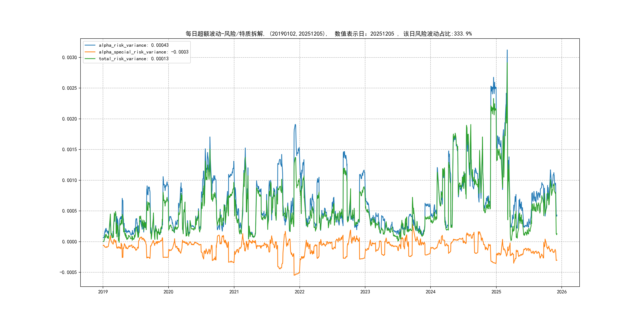Image resolution: width=644 pixels, height=322 pixels.
Task: Click the 0.0030 y-axis tick label
Action: 69,57
